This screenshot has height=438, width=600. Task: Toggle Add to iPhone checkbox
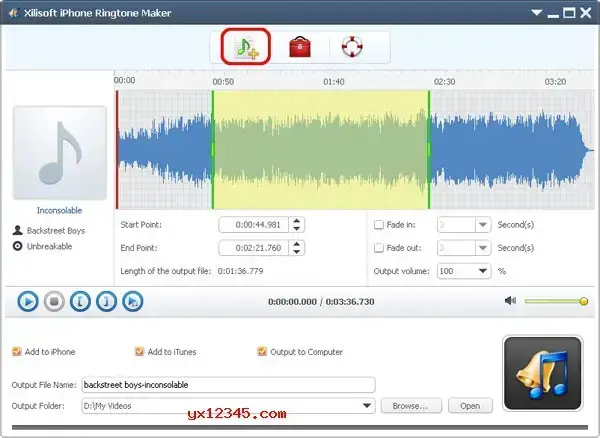pyautogui.click(x=16, y=351)
